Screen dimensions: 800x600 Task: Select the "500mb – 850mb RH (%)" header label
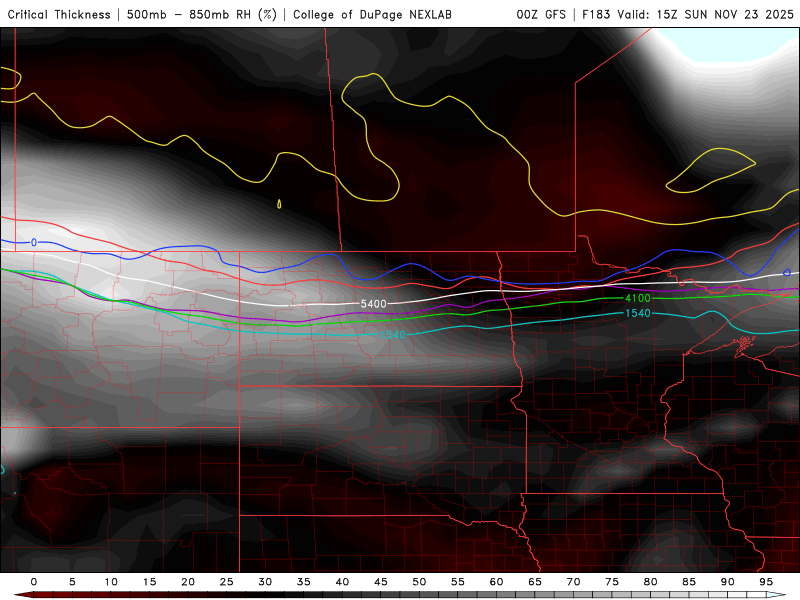click(x=202, y=14)
